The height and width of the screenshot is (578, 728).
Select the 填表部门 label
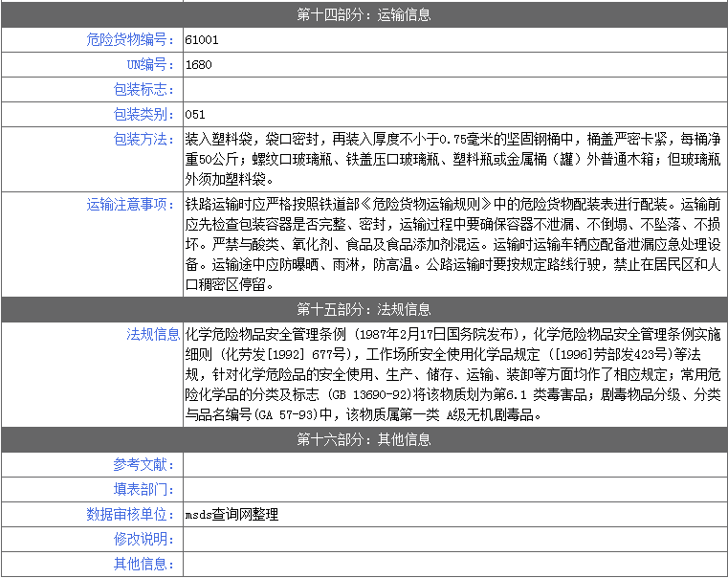[x=143, y=489]
